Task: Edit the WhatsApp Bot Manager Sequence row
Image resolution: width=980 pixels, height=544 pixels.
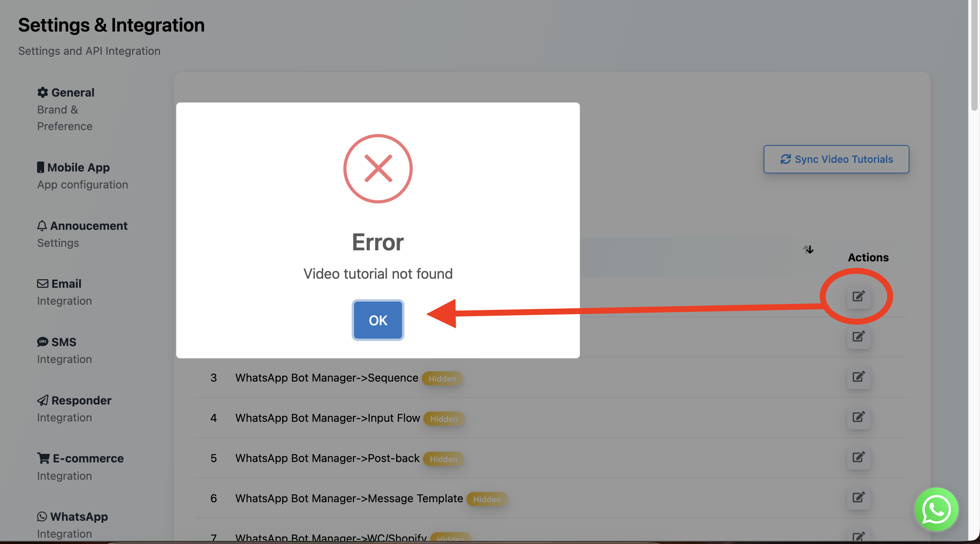Action: [858, 377]
